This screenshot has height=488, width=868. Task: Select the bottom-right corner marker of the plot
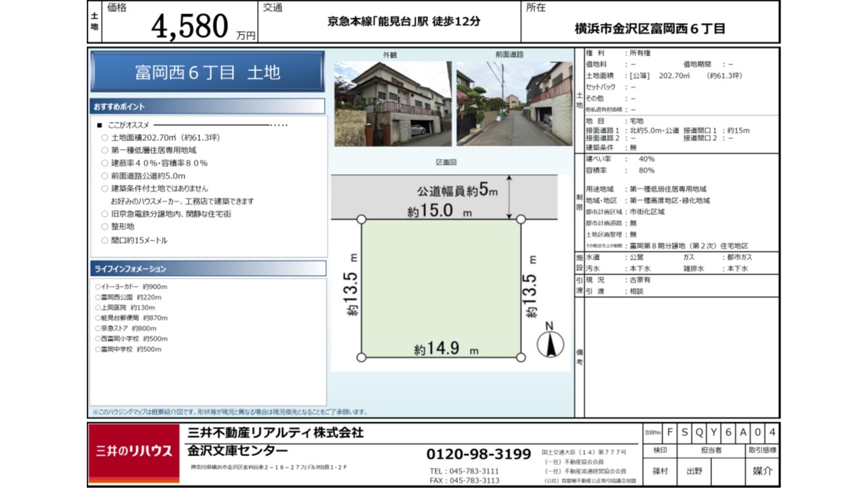[521, 357]
